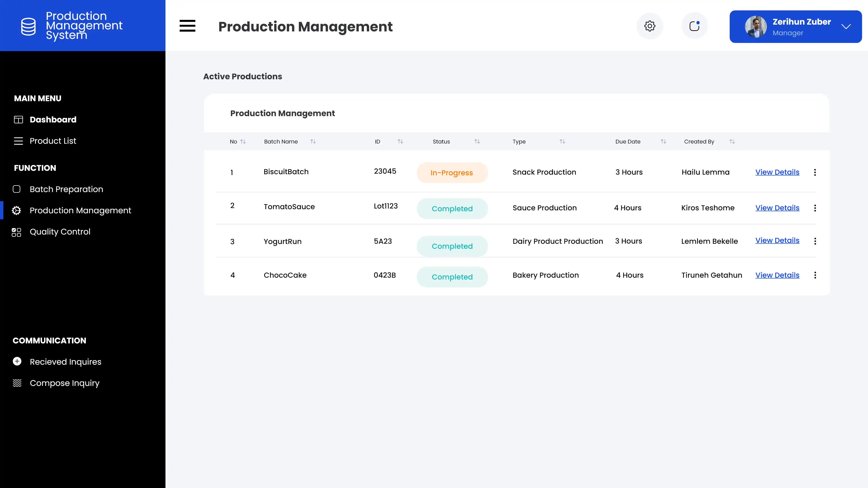This screenshot has width=868, height=488.
Task: View Details for TomatoSauce batch
Action: point(777,208)
